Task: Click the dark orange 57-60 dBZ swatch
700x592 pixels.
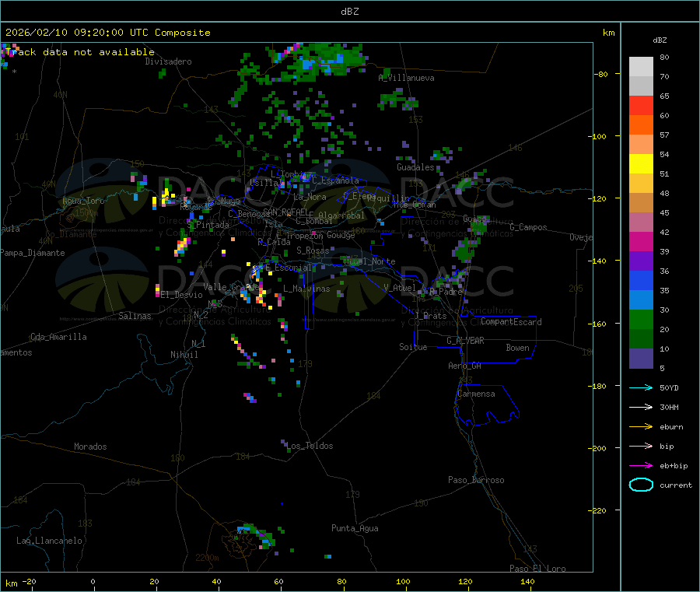Action: [x=641, y=125]
